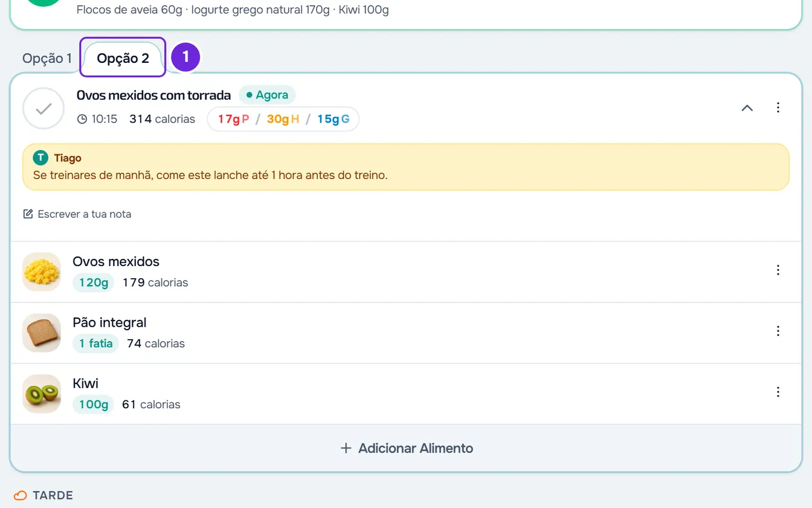Open the three-dot menu for Kiwi row
The height and width of the screenshot is (508, 812).
tap(778, 392)
